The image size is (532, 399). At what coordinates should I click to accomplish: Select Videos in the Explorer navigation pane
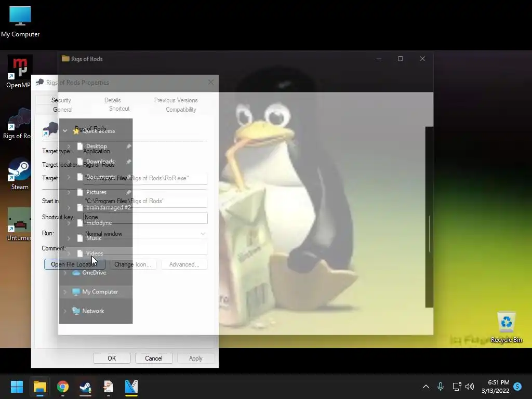point(95,254)
